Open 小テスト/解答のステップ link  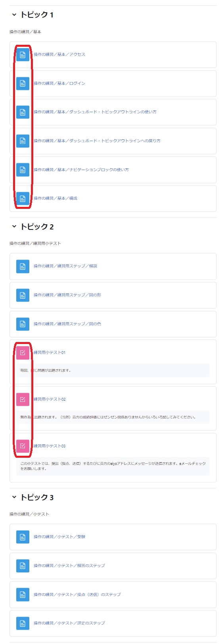coord(69,566)
